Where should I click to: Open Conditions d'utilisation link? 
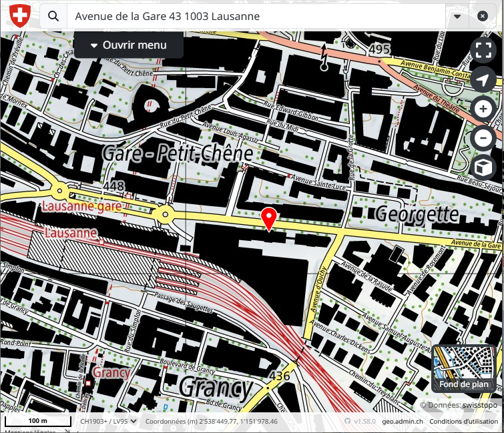[x=463, y=421]
